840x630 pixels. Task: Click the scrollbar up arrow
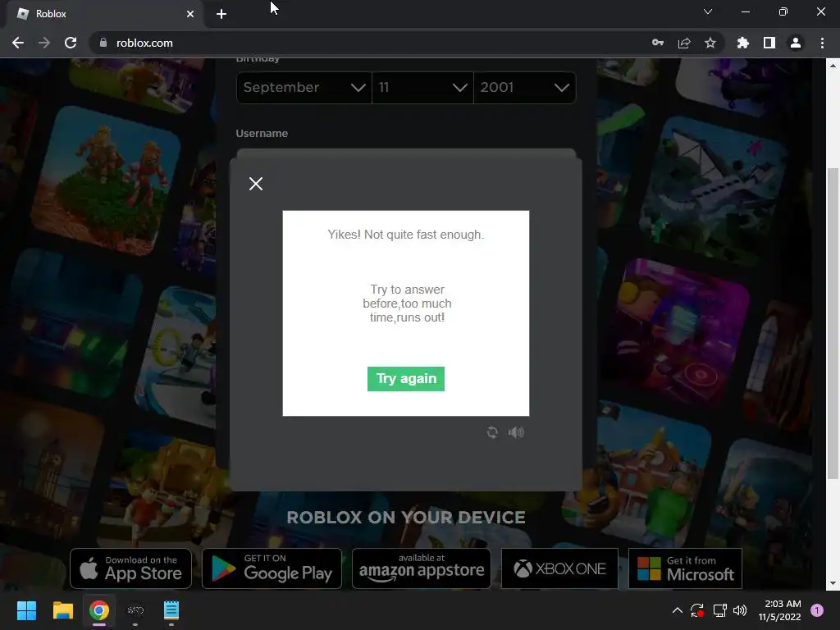[833, 66]
